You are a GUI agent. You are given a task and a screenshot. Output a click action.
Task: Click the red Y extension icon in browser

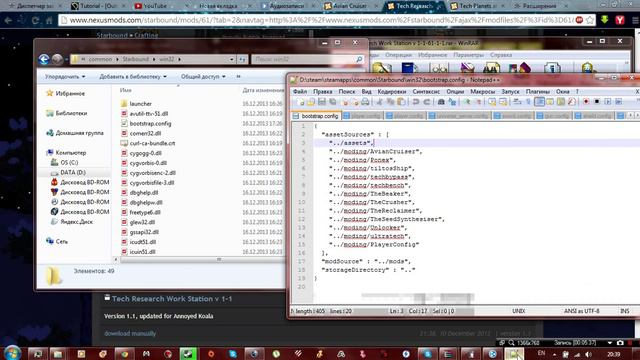coord(620,20)
